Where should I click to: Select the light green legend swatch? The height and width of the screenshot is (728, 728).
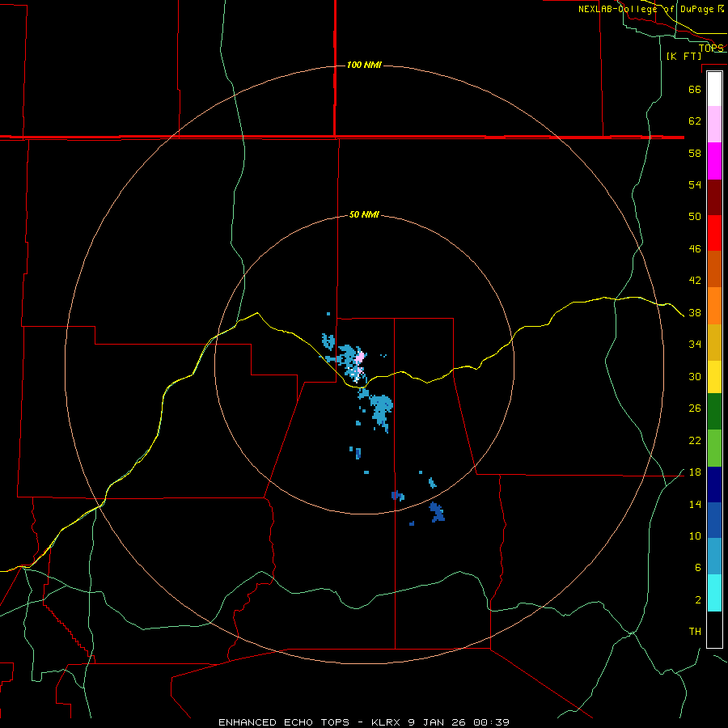coord(714,448)
